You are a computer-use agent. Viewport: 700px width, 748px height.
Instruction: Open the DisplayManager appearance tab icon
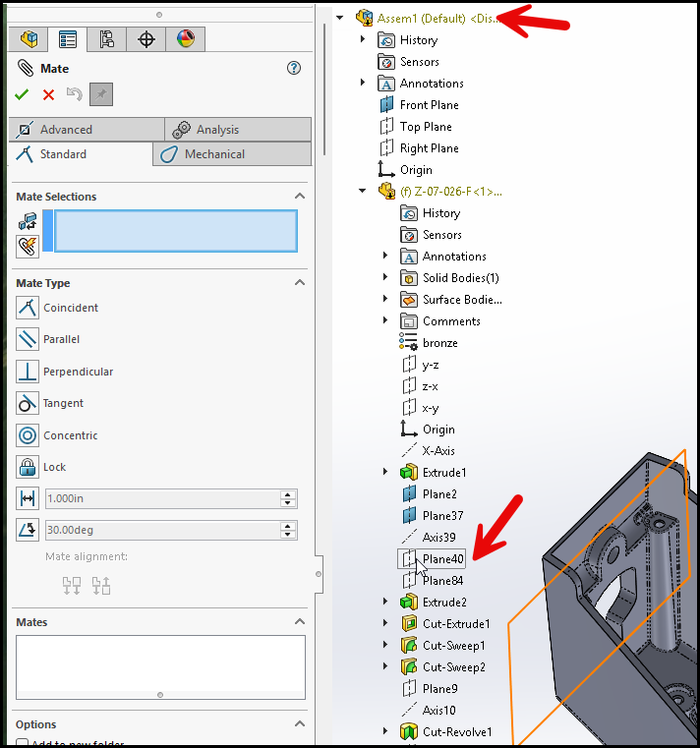pyautogui.click(x=185, y=39)
